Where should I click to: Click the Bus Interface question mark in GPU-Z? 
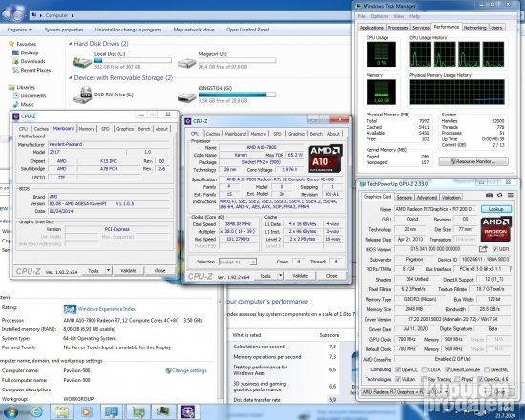[x=510, y=269]
